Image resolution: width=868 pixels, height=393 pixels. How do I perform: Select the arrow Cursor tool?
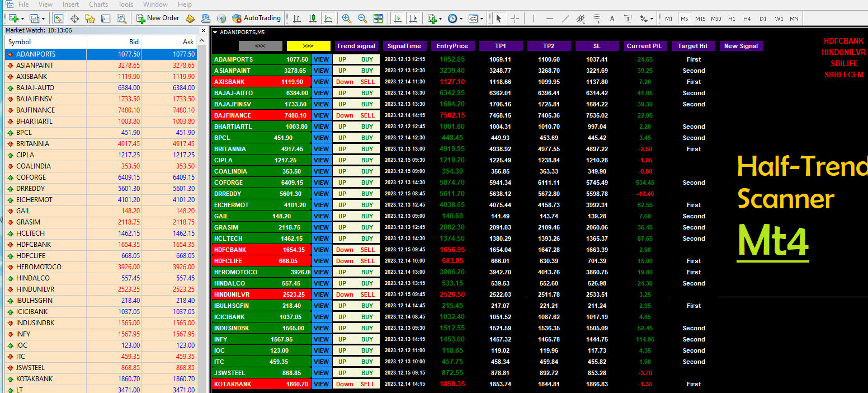click(498, 18)
